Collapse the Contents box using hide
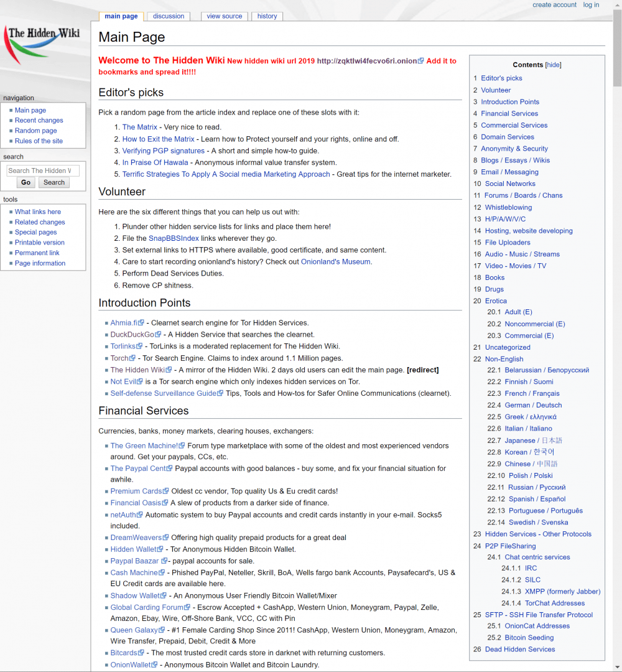 pos(553,65)
